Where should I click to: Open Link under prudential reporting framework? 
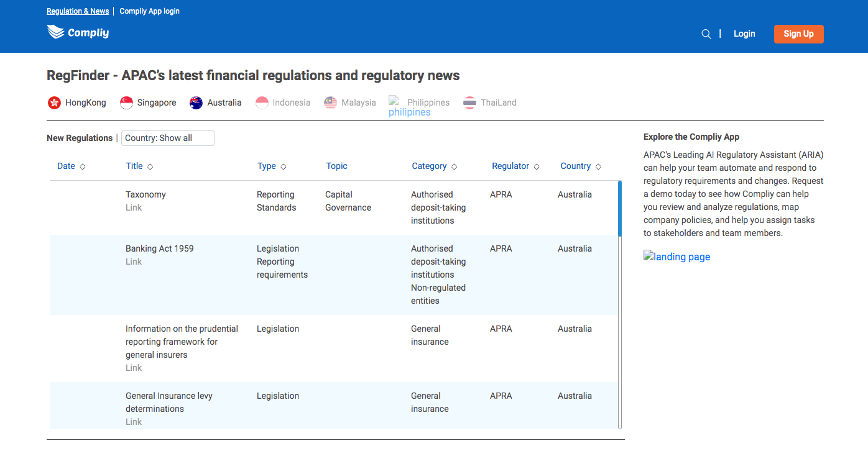coord(134,368)
